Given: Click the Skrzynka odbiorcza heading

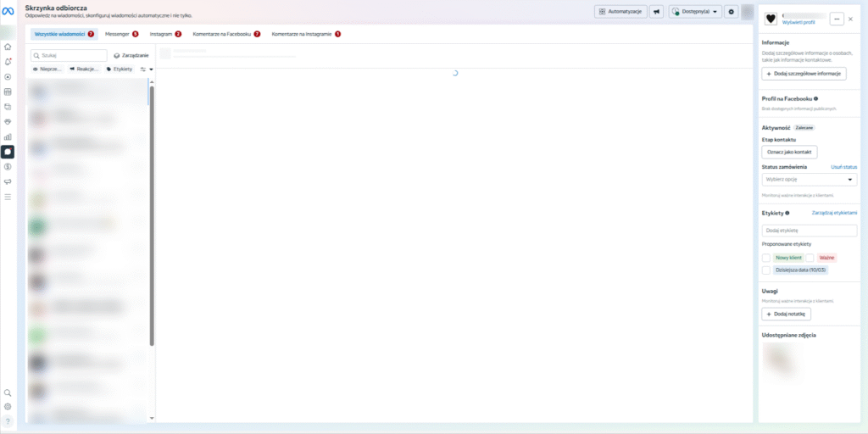Looking at the screenshot, I should [x=55, y=8].
